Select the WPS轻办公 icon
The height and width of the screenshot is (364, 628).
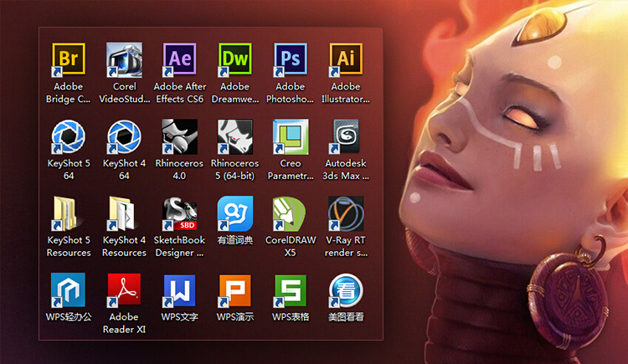pos(68,290)
